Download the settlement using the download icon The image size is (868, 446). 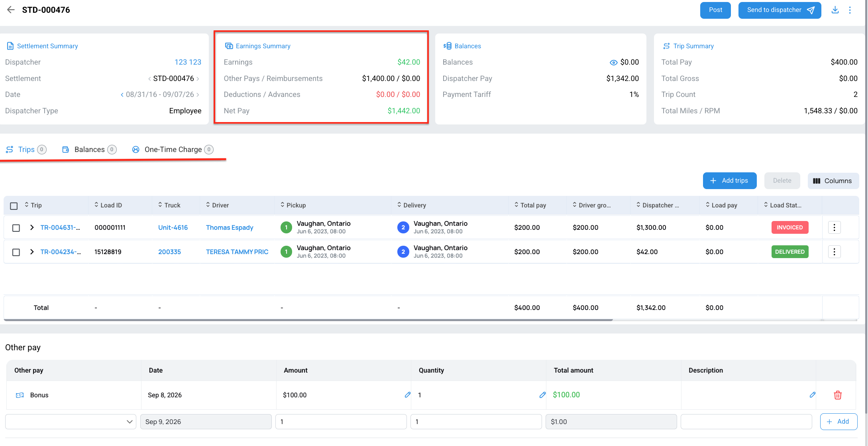(835, 10)
